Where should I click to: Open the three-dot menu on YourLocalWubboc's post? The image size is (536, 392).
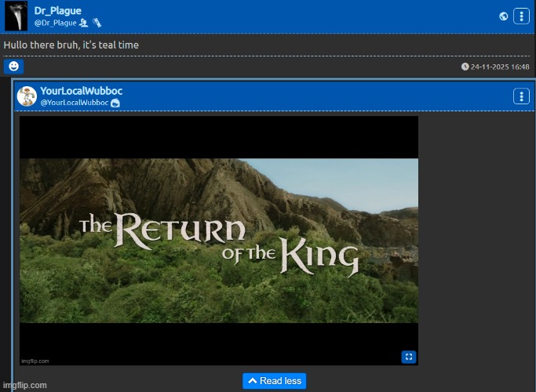point(522,96)
